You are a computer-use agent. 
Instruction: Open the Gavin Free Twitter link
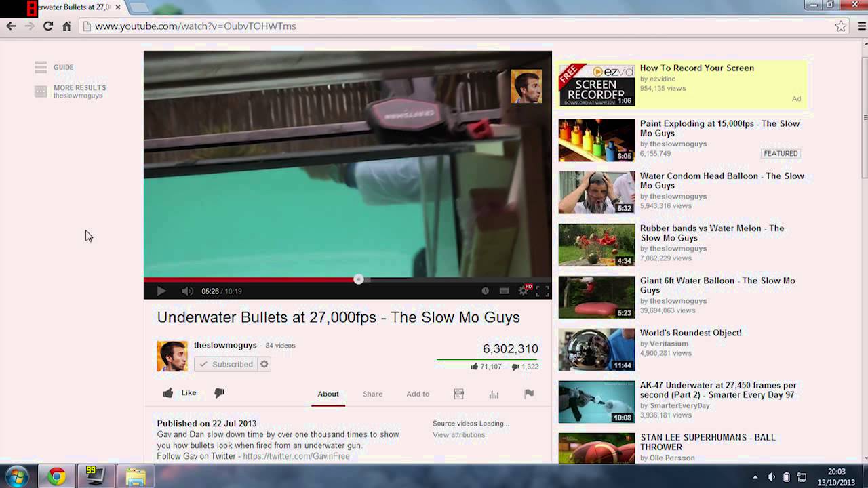(296, 456)
